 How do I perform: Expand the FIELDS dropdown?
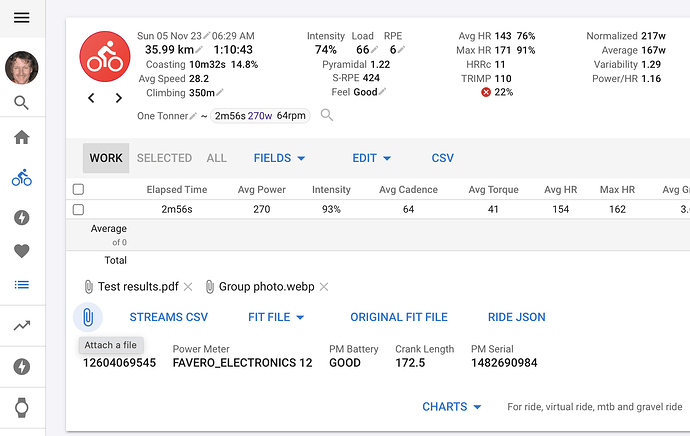[x=279, y=158]
